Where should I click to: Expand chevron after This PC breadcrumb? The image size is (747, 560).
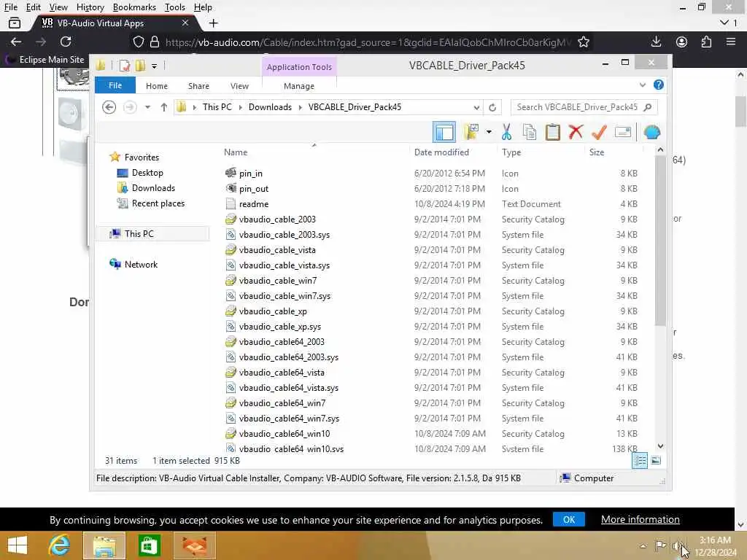point(241,107)
